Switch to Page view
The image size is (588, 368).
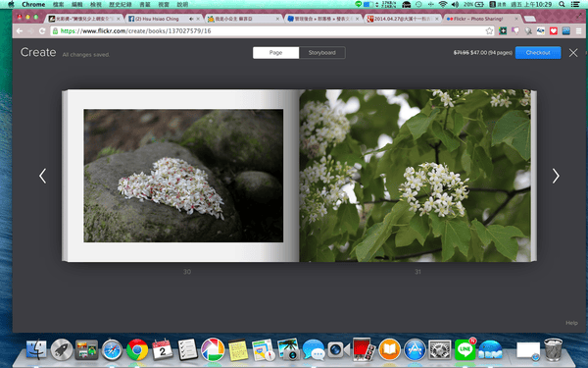[276, 53]
